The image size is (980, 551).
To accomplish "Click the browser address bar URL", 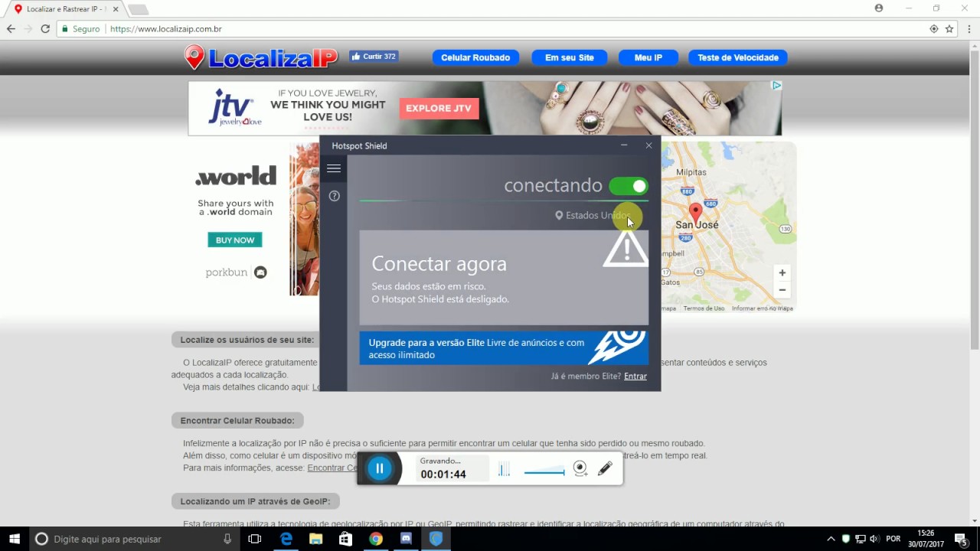I will [166, 29].
